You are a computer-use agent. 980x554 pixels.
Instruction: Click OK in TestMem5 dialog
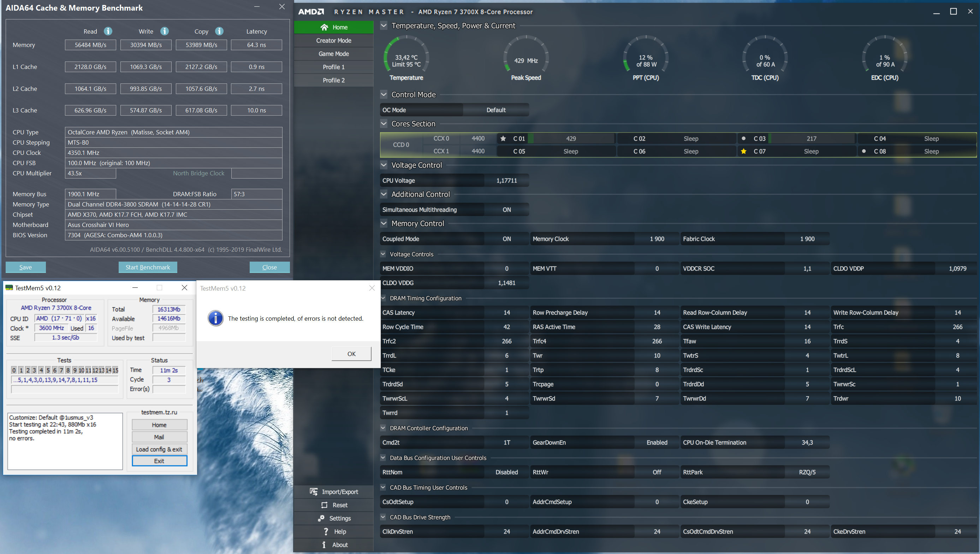351,354
